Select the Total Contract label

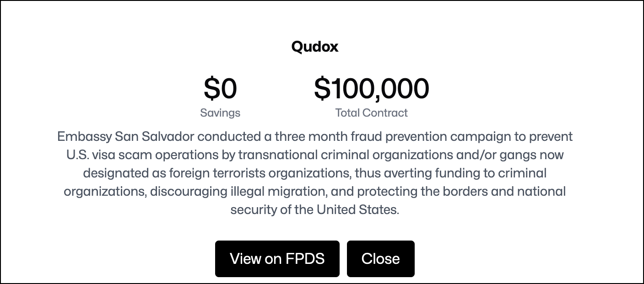[372, 113]
